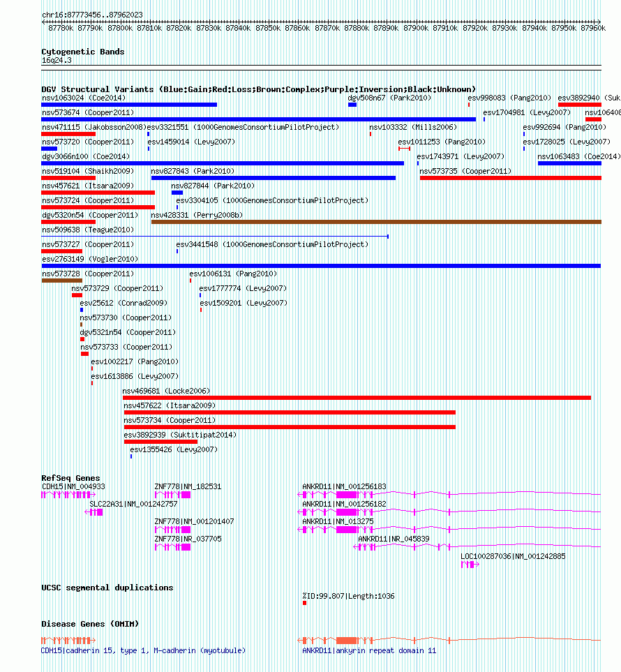This screenshot has height=672, width=621.
Task: Click the DGV Structural Variants track title
Action: [258, 89]
